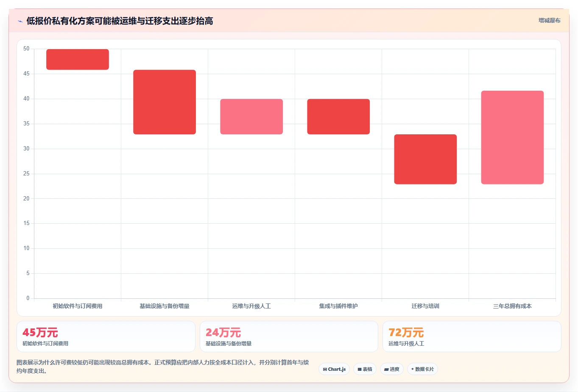578x392 pixels.
Task: Click the 增减瀑布 tag in the header
Action: [x=549, y=20]
